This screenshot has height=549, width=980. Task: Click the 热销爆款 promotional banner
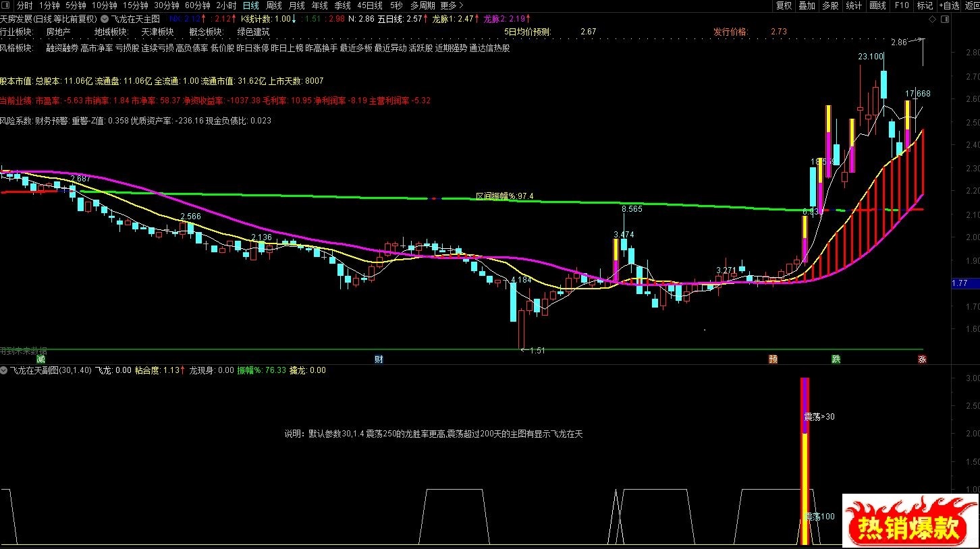(x=910, y=519)
